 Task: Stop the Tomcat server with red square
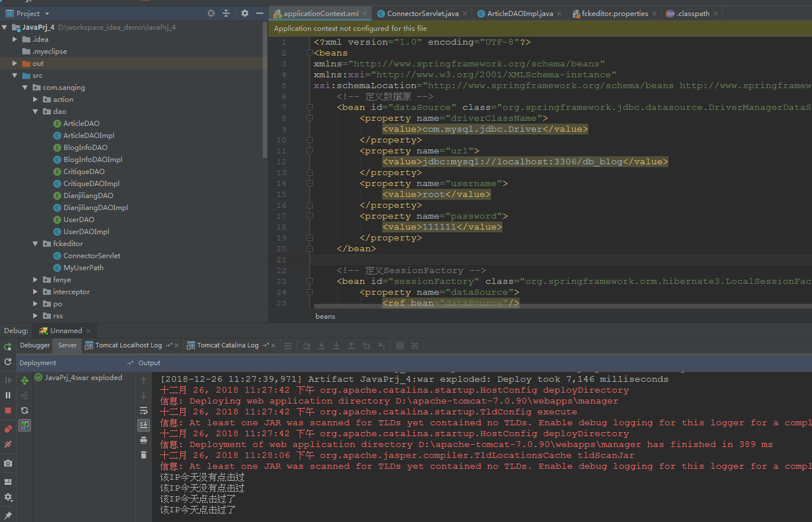tap(8, 410)
